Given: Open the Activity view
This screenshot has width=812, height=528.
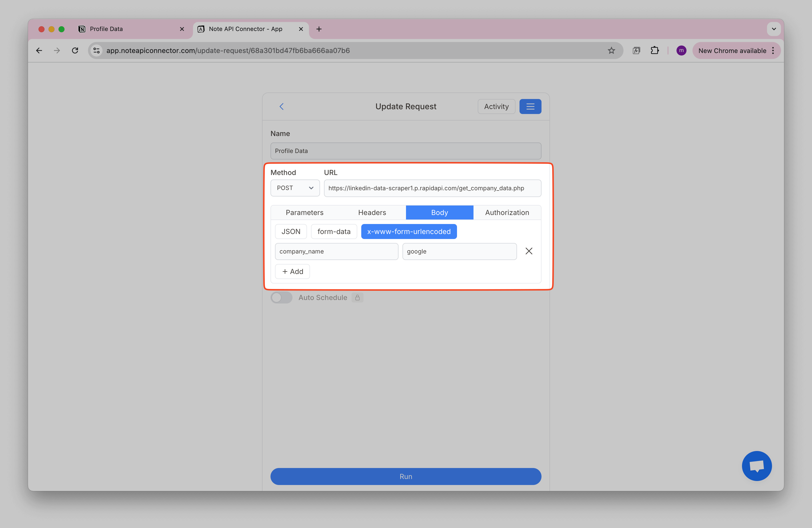Looking at the screenshot, I should [x=496, y=106].
